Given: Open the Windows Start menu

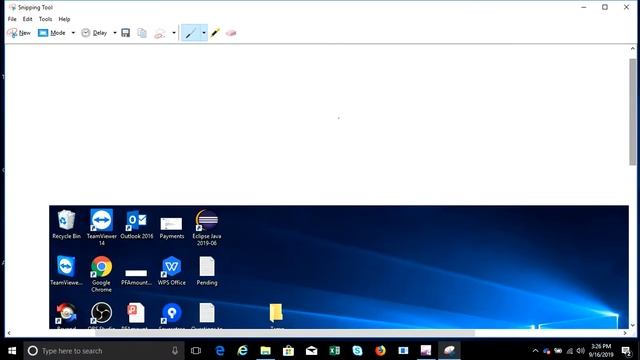Looking at the screenshot, I should (12, 351).
